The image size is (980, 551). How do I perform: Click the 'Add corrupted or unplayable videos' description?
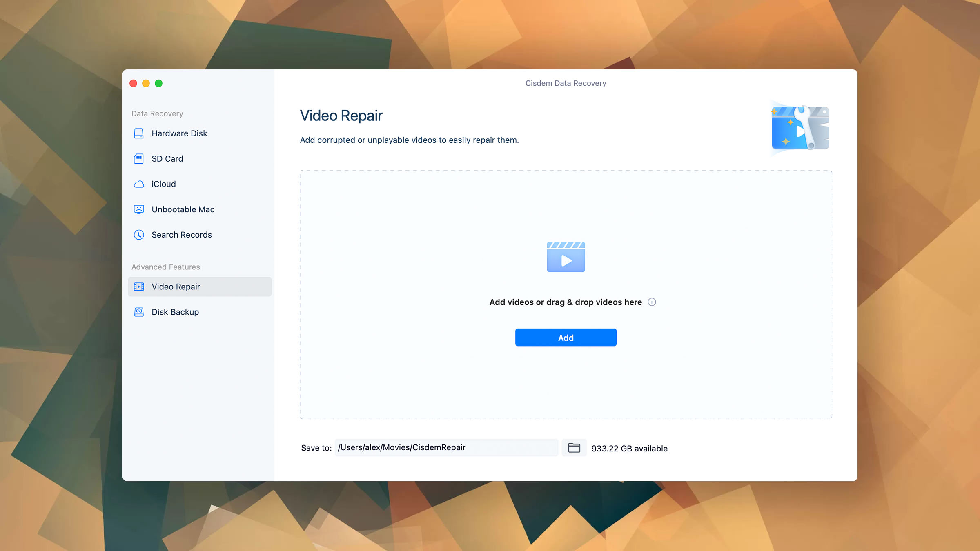[409, 140]
